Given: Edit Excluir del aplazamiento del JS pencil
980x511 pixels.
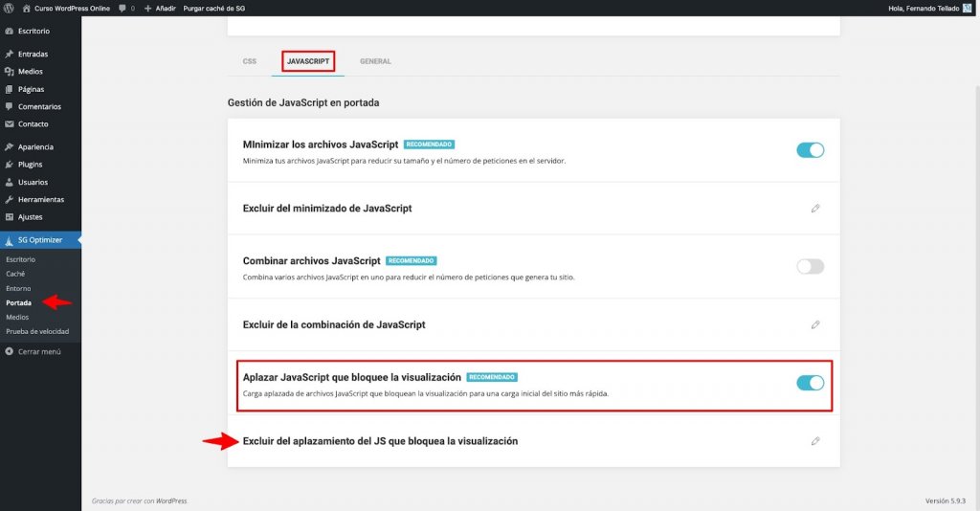Looking at the screenshot, I should coord(815,441).
